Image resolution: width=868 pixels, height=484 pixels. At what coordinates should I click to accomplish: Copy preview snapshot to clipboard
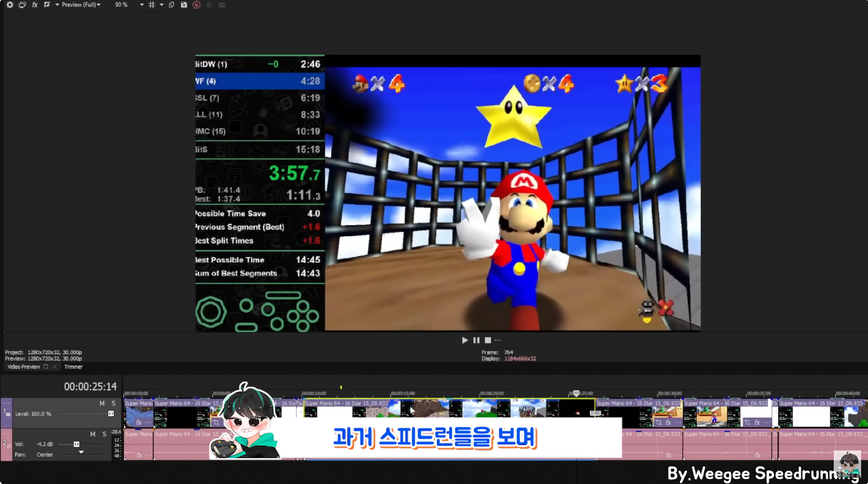tap(172, 5)
